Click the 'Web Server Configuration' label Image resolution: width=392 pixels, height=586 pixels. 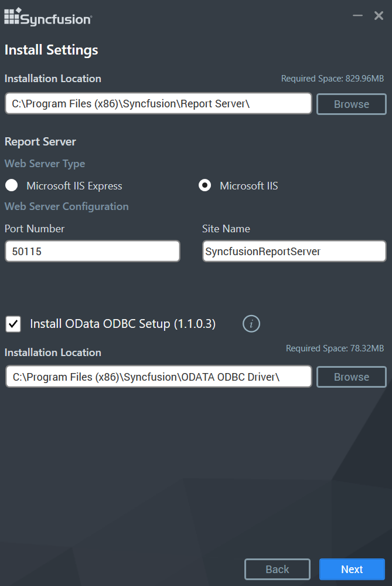(66, 206)
